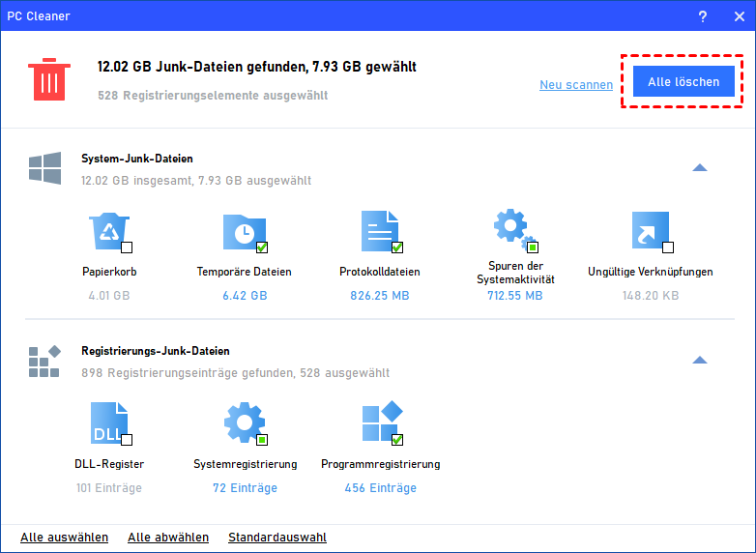756x553 pixels.
Task: Click the Alle löschen button
Action: coord(683,82)
